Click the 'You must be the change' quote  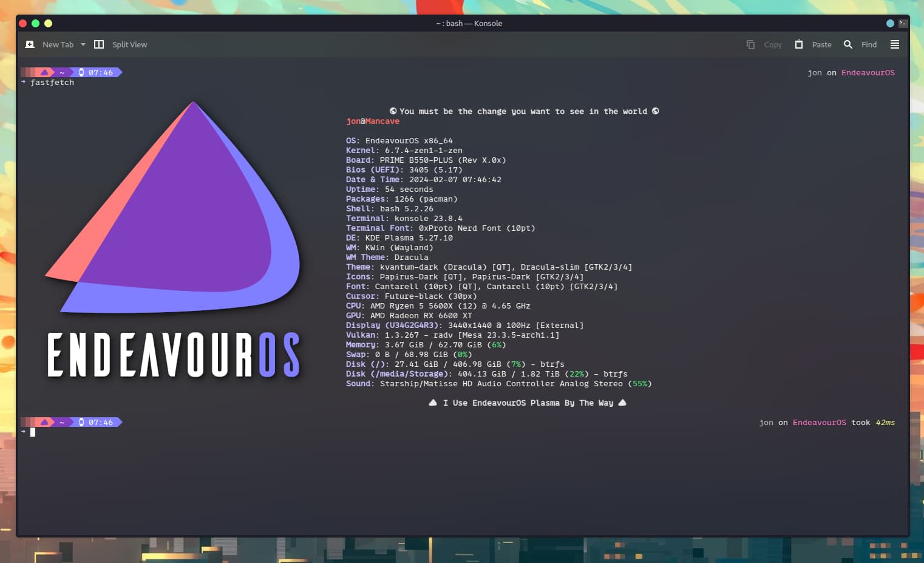coord(524,112)
